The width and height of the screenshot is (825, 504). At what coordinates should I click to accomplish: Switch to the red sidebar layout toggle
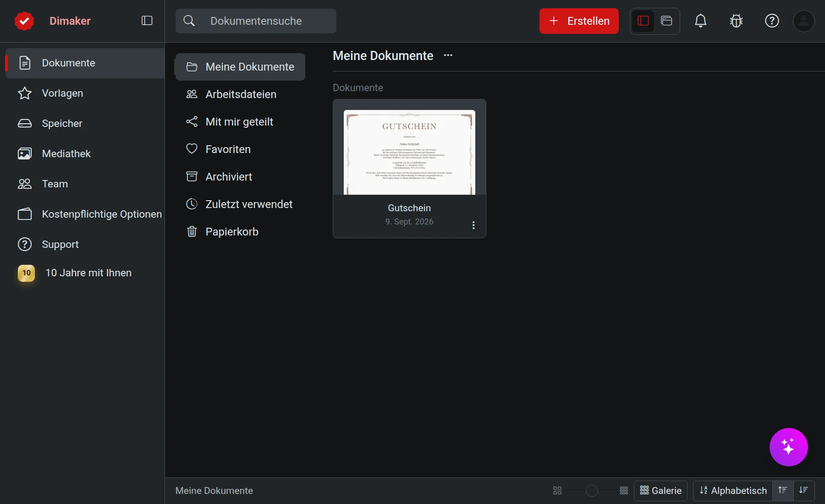point(643,21)
